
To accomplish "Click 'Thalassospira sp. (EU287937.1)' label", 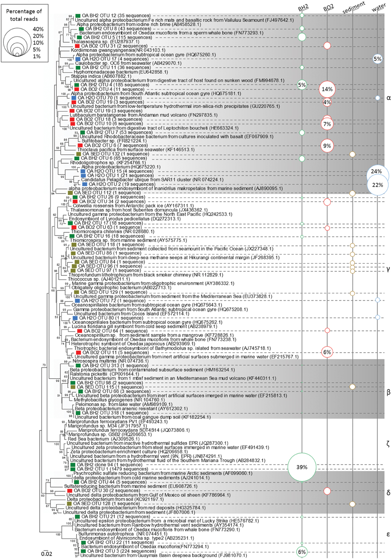I will click(x=105, y=42).
